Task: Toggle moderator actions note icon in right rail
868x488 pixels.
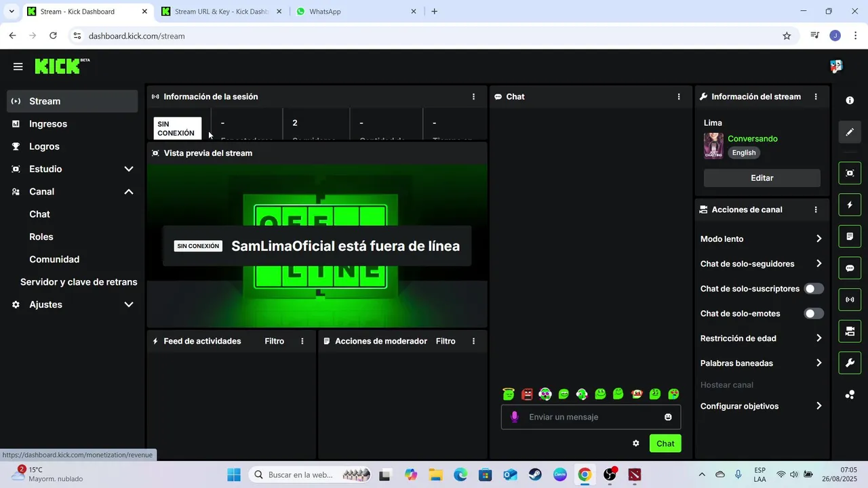Action: pyautogui.click(x=850, y=237)
